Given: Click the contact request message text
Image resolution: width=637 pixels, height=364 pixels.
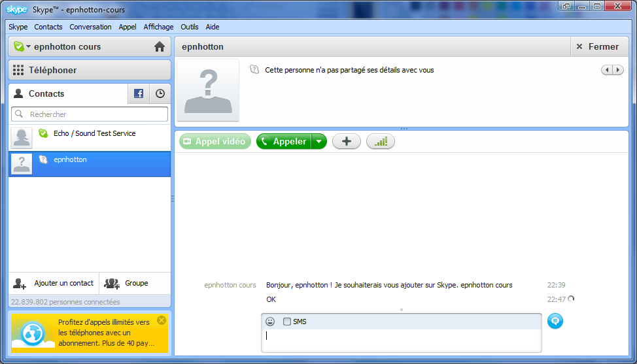Looking at the screenshot, I should point(389,285).
